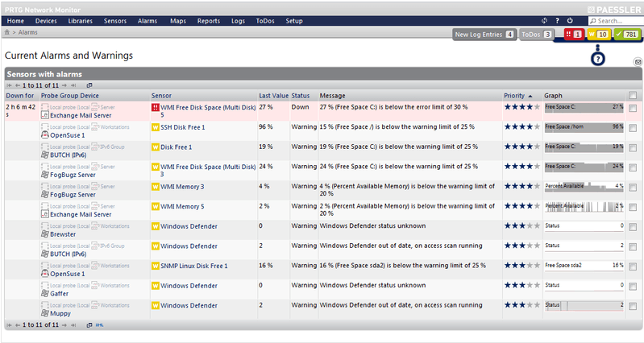Click the device icon next to Brewster
644x343 pixels.
pyautogui.click(x=45, y=233)
